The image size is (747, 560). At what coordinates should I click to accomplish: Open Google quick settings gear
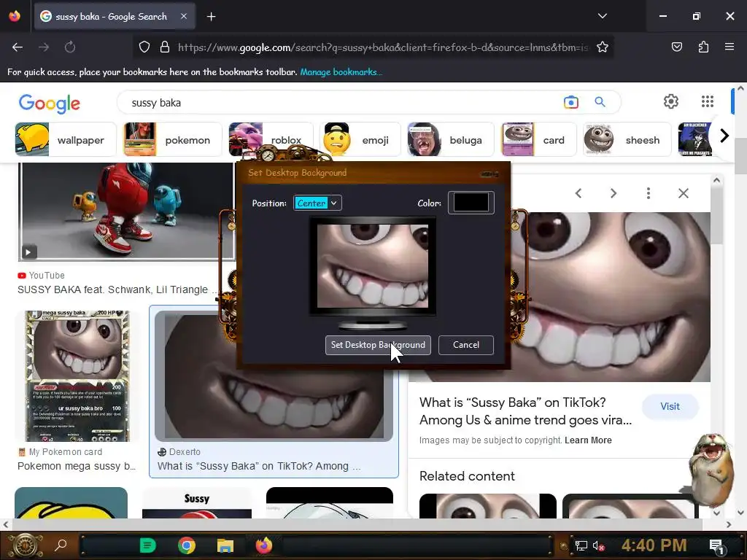point(671,101)
